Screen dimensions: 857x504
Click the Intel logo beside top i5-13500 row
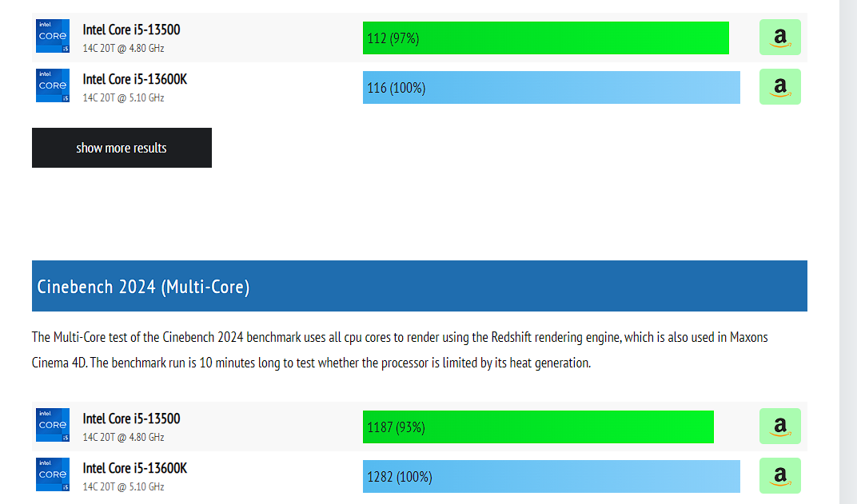coord(53,37)
